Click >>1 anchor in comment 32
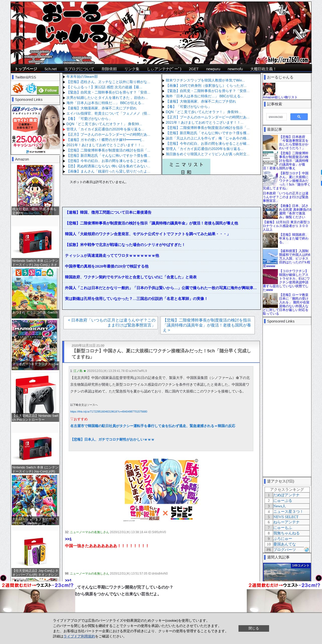Viewport: 322px width, 644px height. pyautogui.click(x=68, y=539)
